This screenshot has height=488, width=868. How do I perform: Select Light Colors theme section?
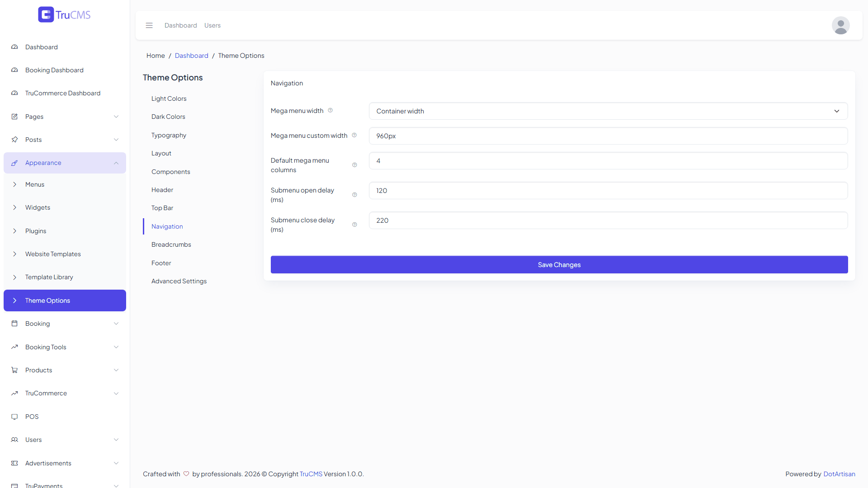[169, 99]
